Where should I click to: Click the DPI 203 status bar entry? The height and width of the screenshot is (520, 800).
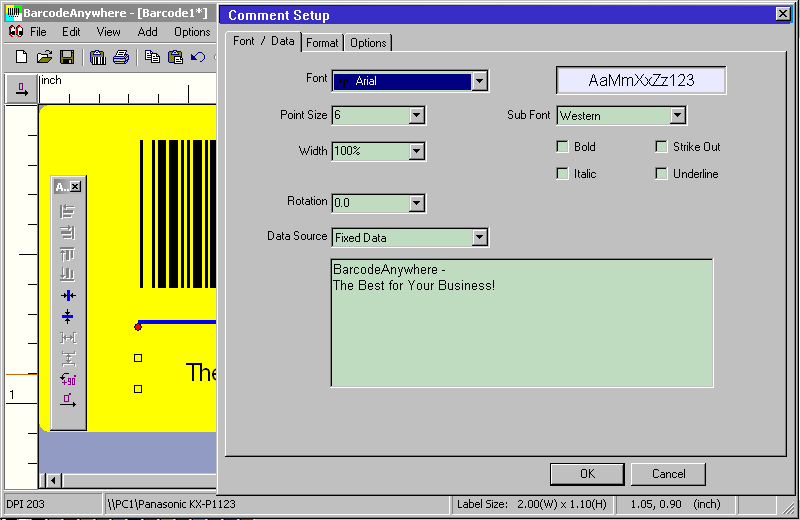(53, 504)
